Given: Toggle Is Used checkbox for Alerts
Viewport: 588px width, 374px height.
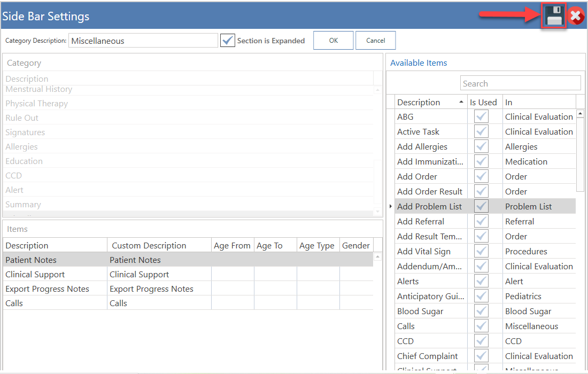Looking at the screenshot, I should pos(481,281).
